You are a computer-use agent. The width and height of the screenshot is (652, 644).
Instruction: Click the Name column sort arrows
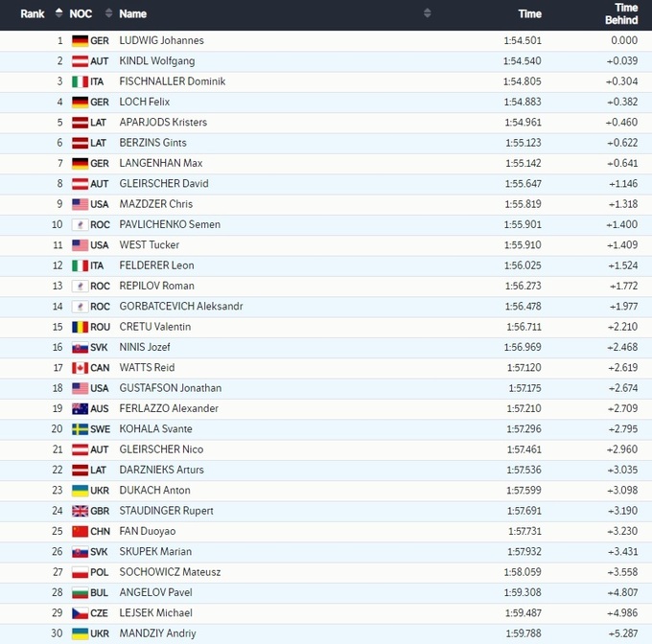click(427, 13)
